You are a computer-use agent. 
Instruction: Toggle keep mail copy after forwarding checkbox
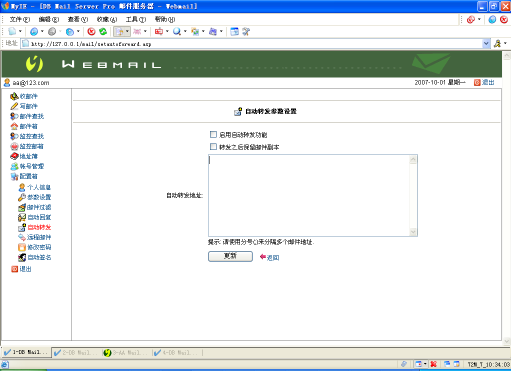[213, 147]
